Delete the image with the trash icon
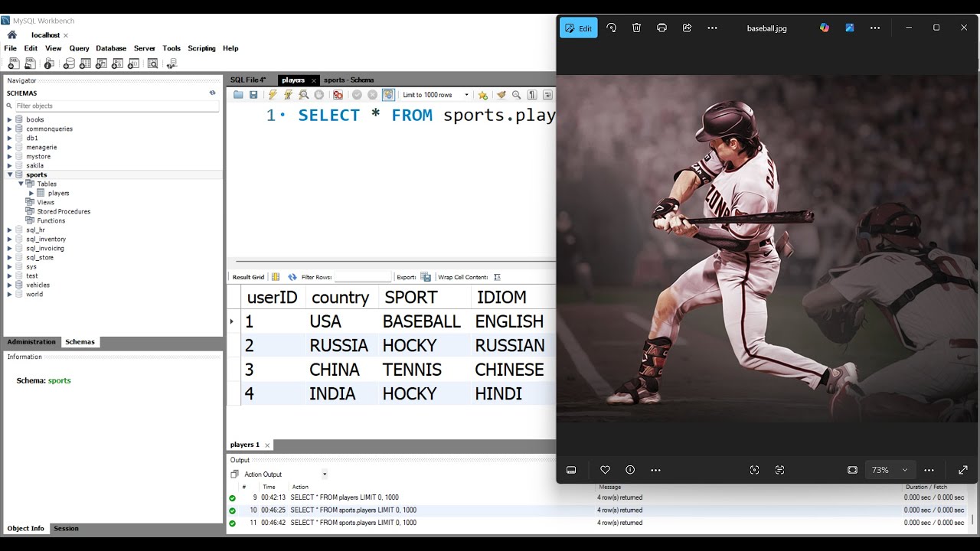This screenshot has height=551, width=980. [x=636, y=28]
